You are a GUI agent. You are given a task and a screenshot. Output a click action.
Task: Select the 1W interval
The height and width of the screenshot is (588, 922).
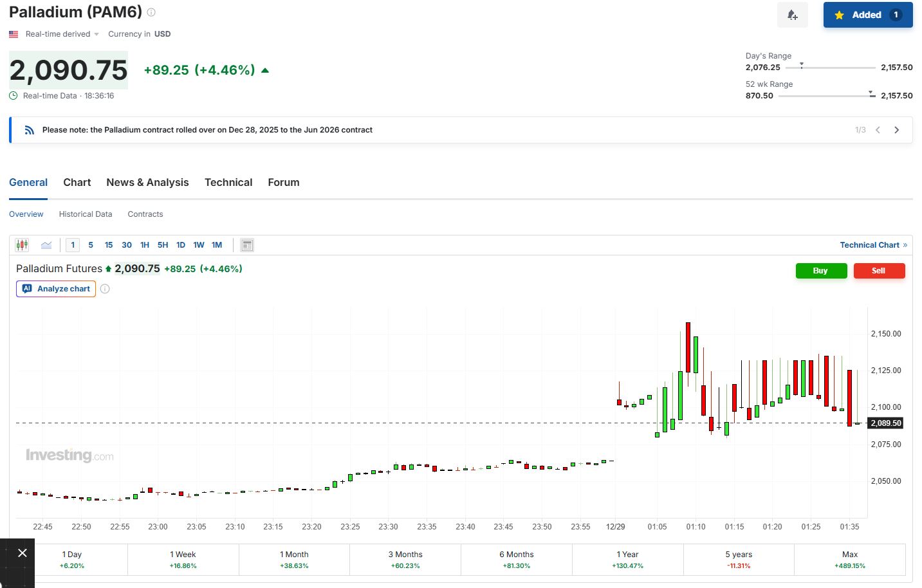[199, 245]
